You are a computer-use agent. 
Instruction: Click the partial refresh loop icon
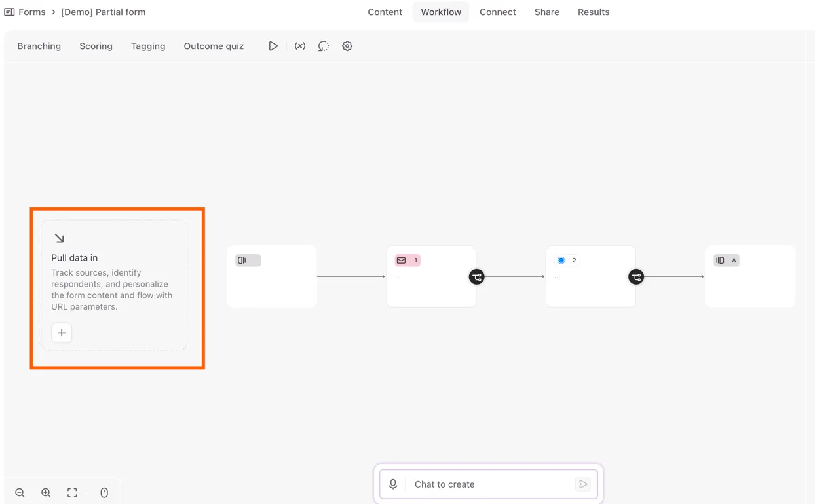pyautogui.click(x=324, y=46)
